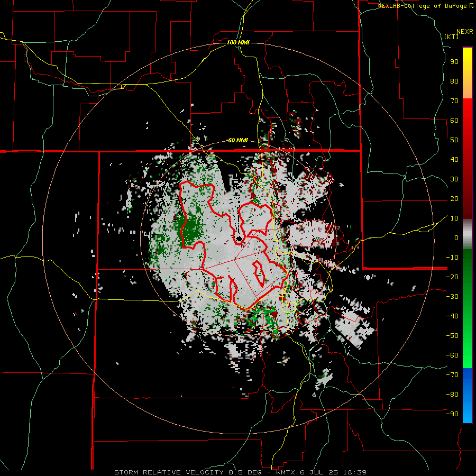Select the -90 value on the velocity scale
Viewport: 476px width, 476px height.
tap(452, 414)
